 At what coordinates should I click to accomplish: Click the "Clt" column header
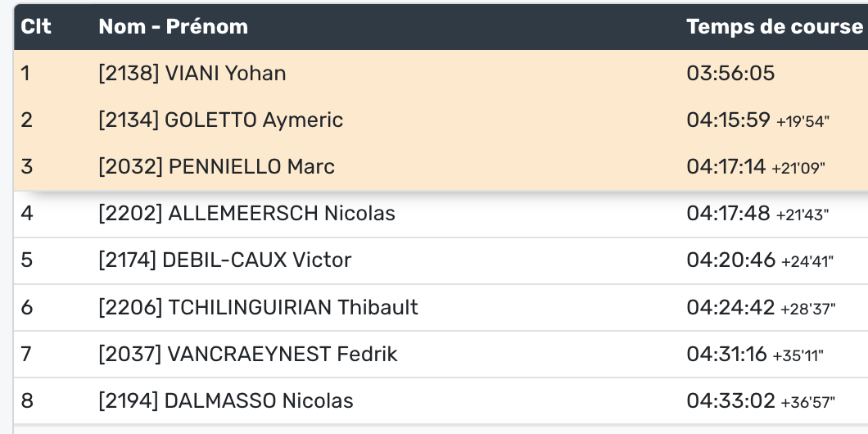click(x=36, y=26)
